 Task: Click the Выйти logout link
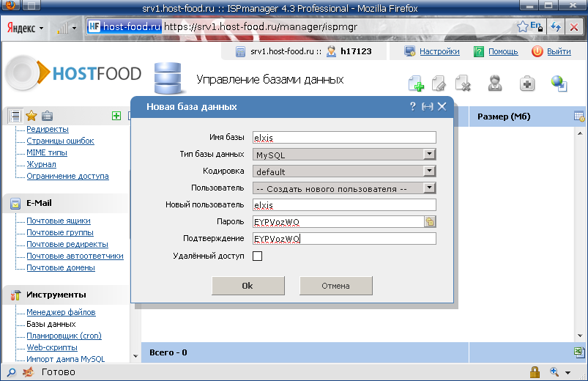tap(559, 51)
